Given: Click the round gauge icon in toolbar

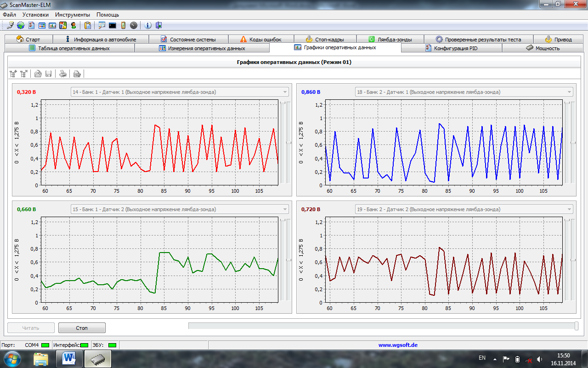Looking at the screenshot, I should (x=134, y=25).
